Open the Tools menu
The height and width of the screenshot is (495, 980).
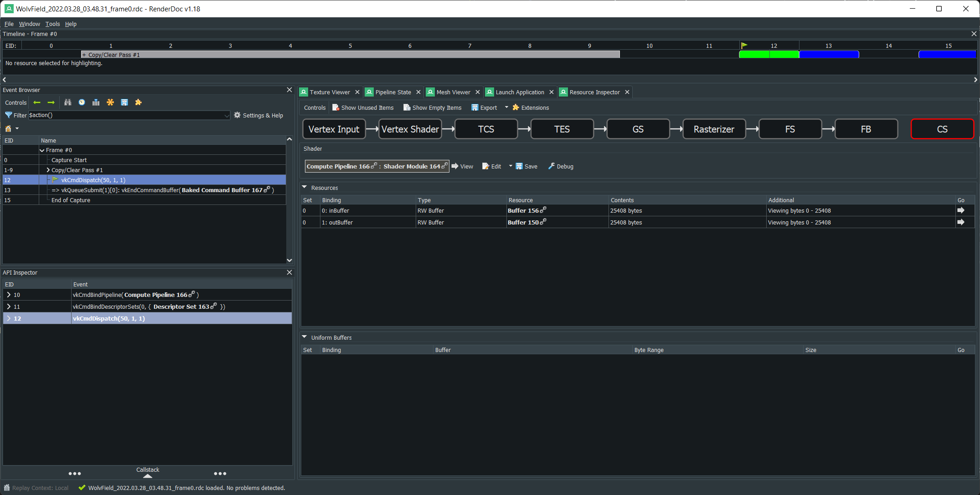point(52,24)
